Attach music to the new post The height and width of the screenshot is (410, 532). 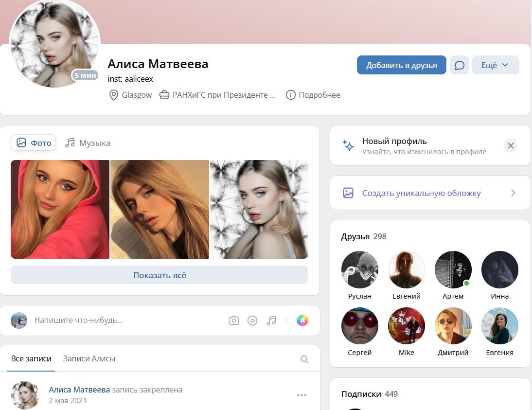(271, 321)
